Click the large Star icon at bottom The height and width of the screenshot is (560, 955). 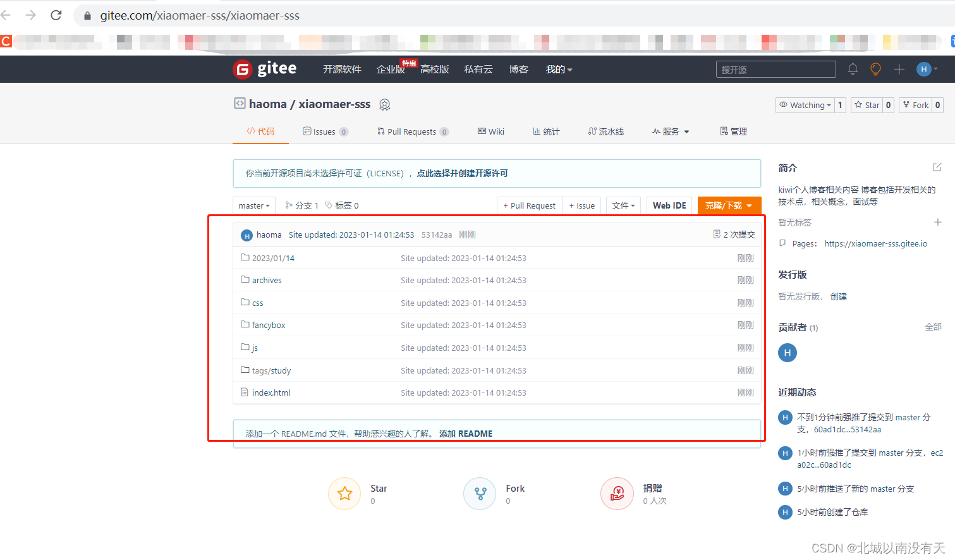pos(344,494)
